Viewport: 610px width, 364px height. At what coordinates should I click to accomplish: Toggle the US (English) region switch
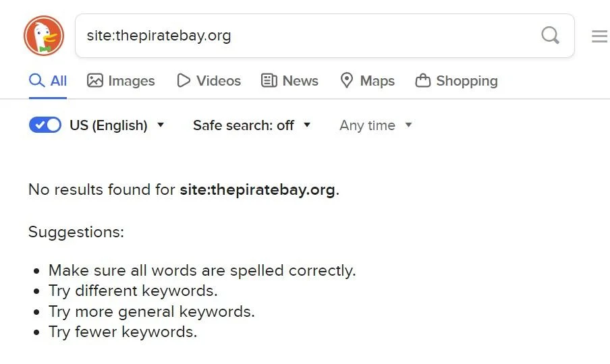pos(45,125)
